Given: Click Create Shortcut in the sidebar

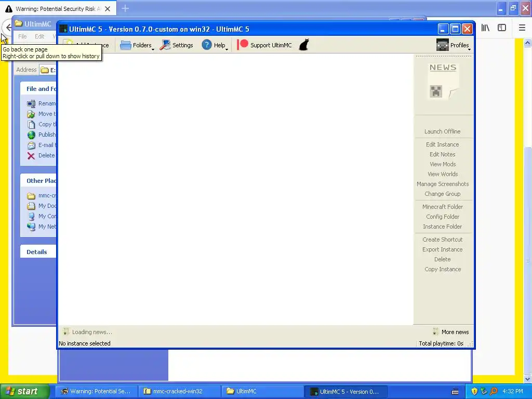Looking at the screenshot, I should [x=443, y=240].
